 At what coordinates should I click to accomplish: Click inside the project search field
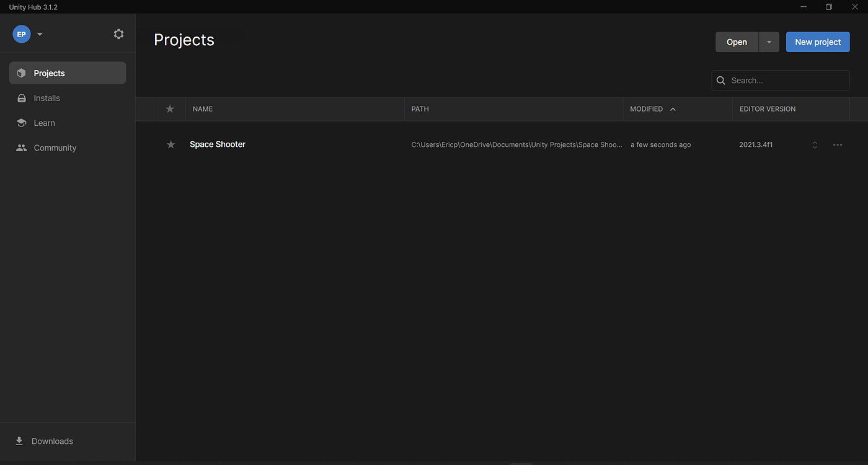click(x=781, y=80)
